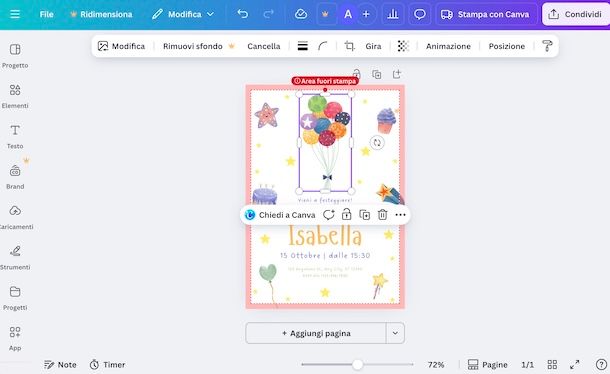Add new page icon above canvas
This screenshot has height=374, width=610.
[397, 74]
